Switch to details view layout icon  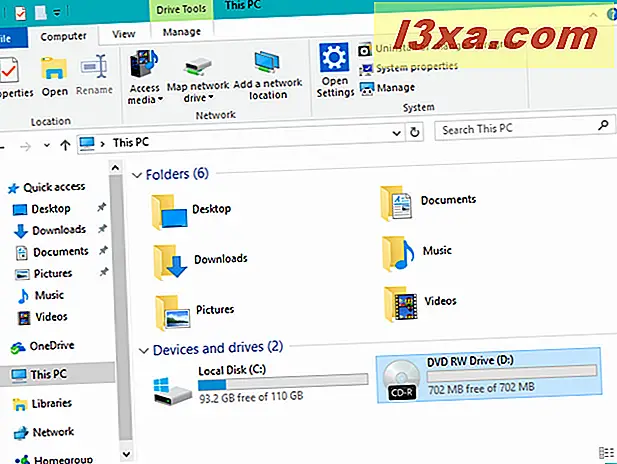[606, 453]
